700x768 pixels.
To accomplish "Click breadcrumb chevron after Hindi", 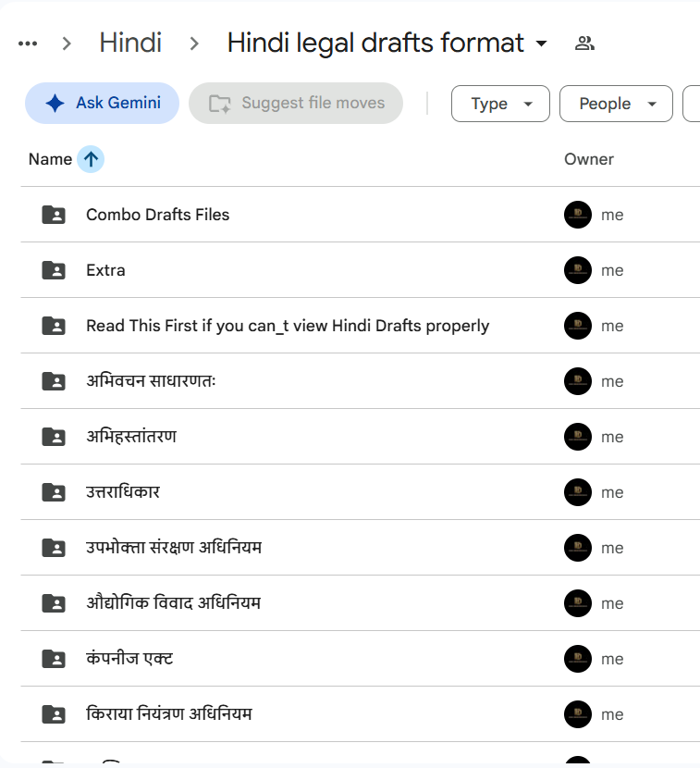I will 194,43.
